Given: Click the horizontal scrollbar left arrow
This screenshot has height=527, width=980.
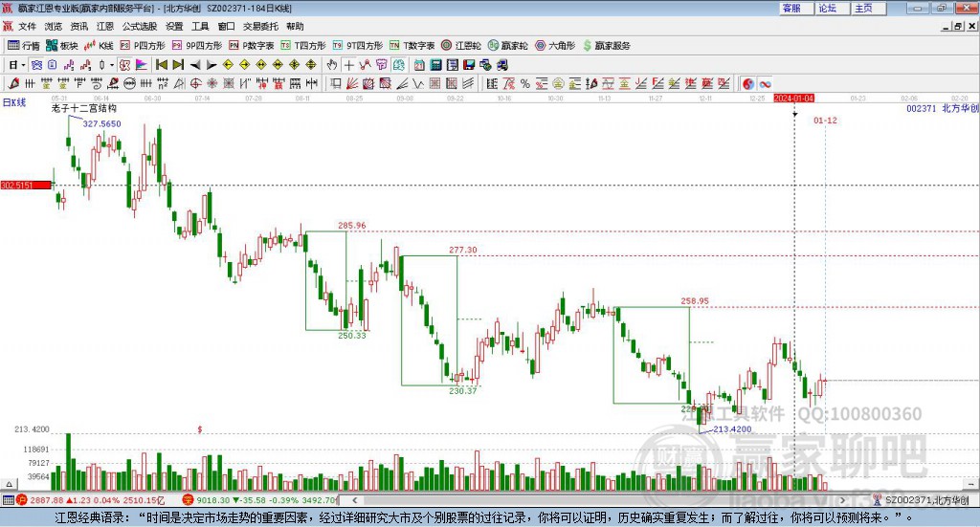Looking at the screenshot, I should [x=354, y=500].
